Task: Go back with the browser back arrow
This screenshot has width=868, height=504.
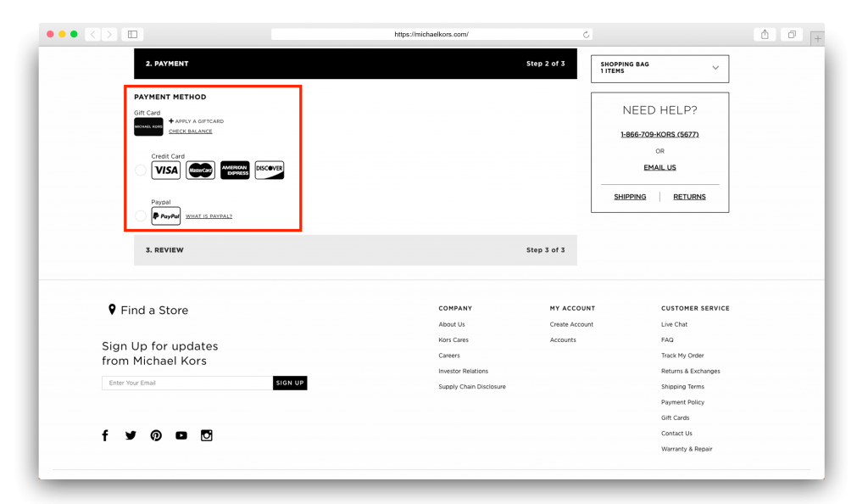Action: [93, 34]
